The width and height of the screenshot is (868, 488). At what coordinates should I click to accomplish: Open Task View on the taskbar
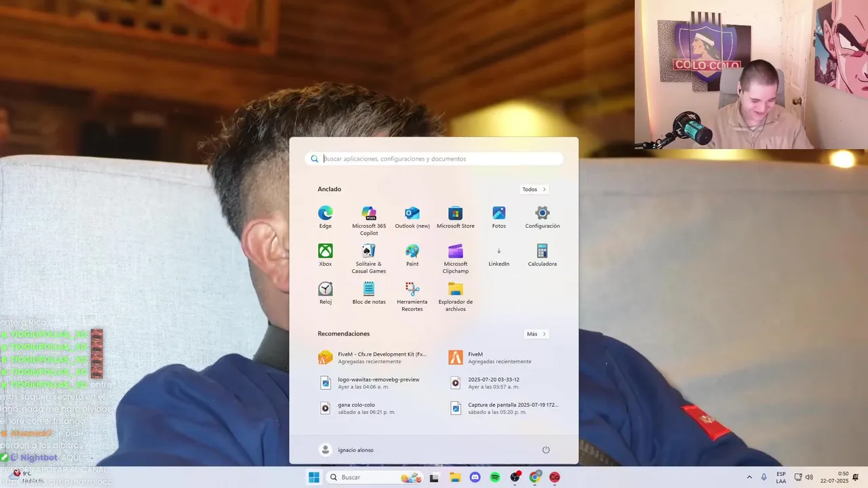pyautogui.click(x=434, y=477)
